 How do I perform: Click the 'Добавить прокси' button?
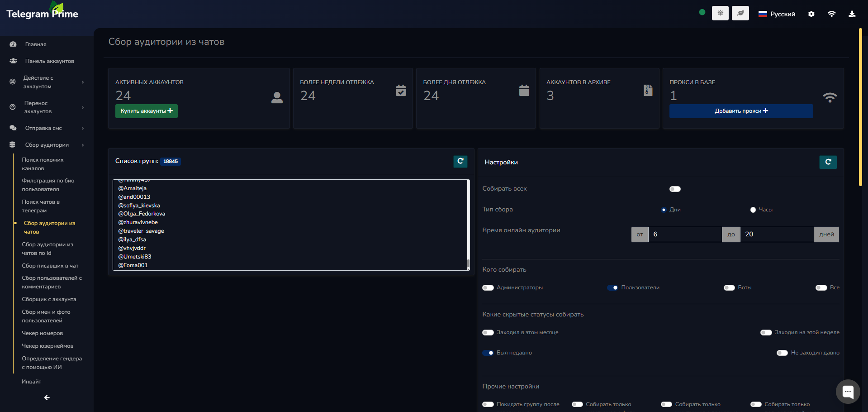741,111
